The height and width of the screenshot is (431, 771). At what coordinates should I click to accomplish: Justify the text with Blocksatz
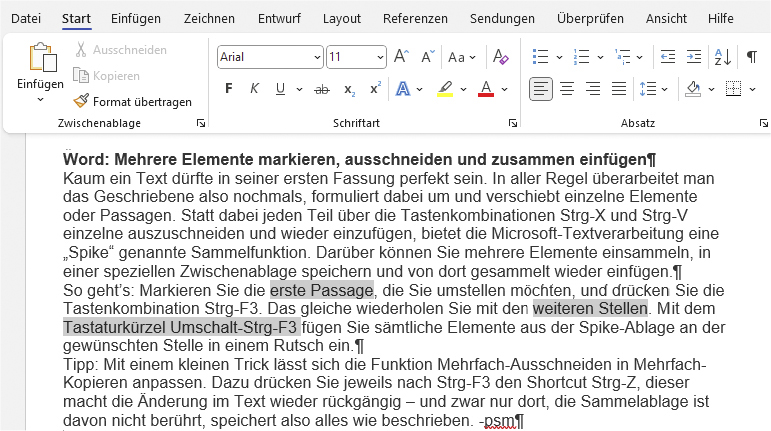point(619,89)
